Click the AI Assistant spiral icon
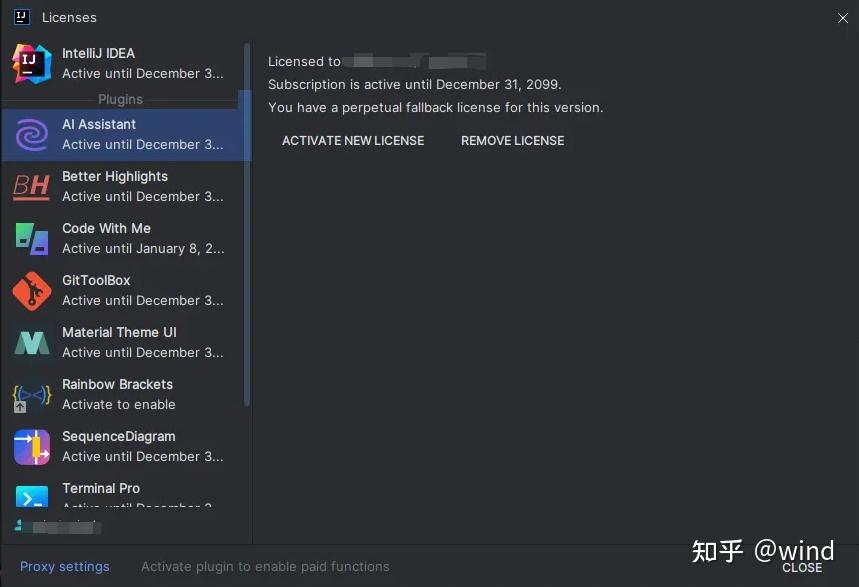 pyautogui.click(x=31, y=134)
